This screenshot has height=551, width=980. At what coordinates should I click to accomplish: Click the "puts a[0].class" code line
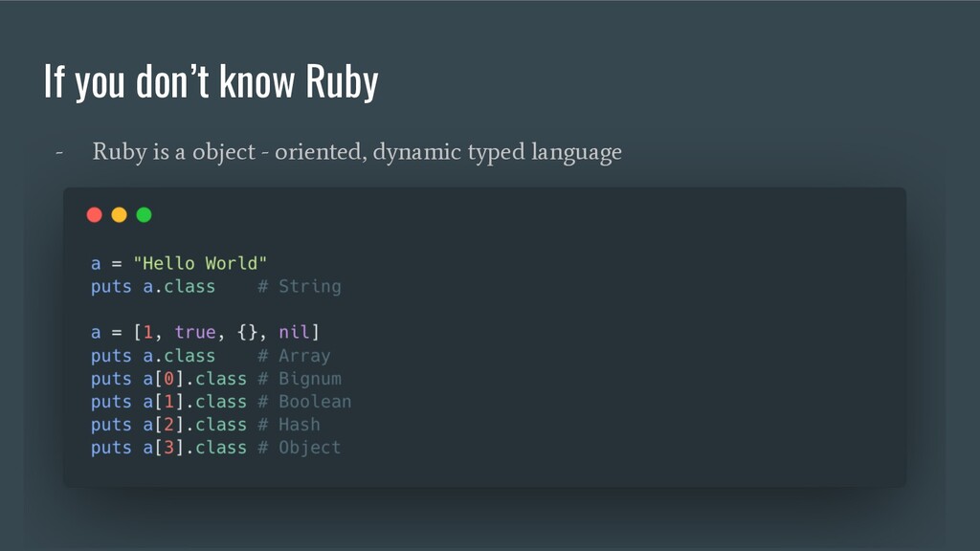[168, 379]
